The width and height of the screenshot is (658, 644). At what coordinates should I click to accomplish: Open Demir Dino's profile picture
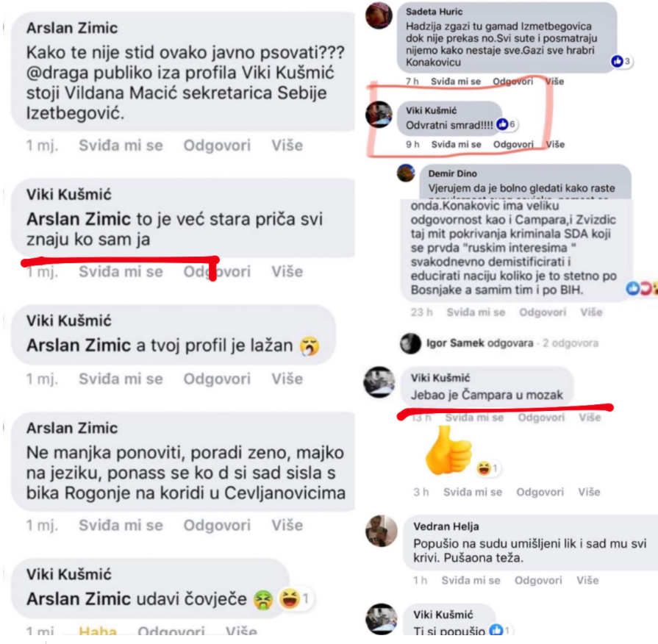(x=406, y=173)
